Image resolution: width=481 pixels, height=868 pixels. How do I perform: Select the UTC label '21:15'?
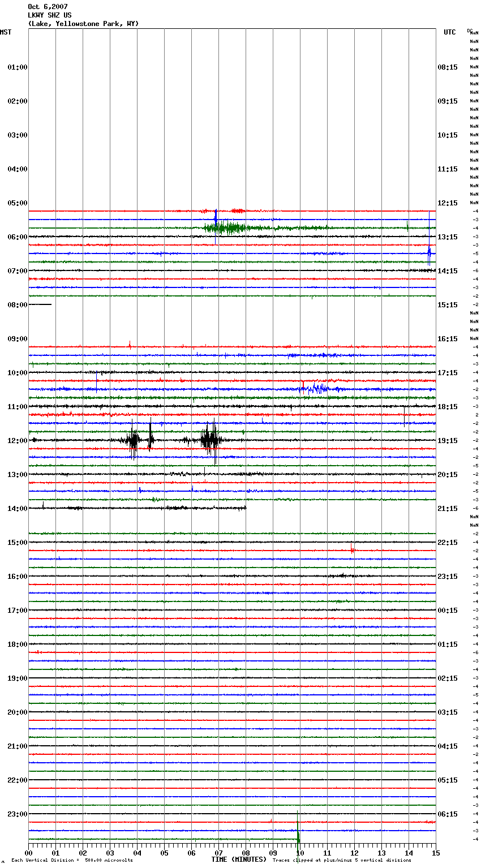[448, 509]
